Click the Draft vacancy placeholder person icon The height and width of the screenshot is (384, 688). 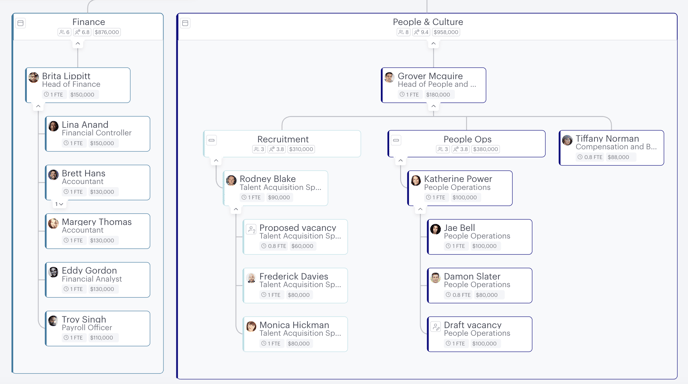click(x=435, y=327)
